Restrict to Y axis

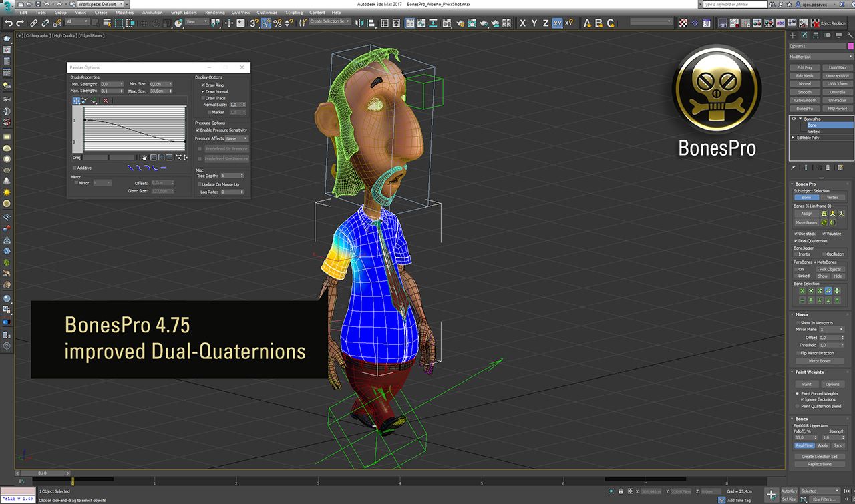point(534,23)
